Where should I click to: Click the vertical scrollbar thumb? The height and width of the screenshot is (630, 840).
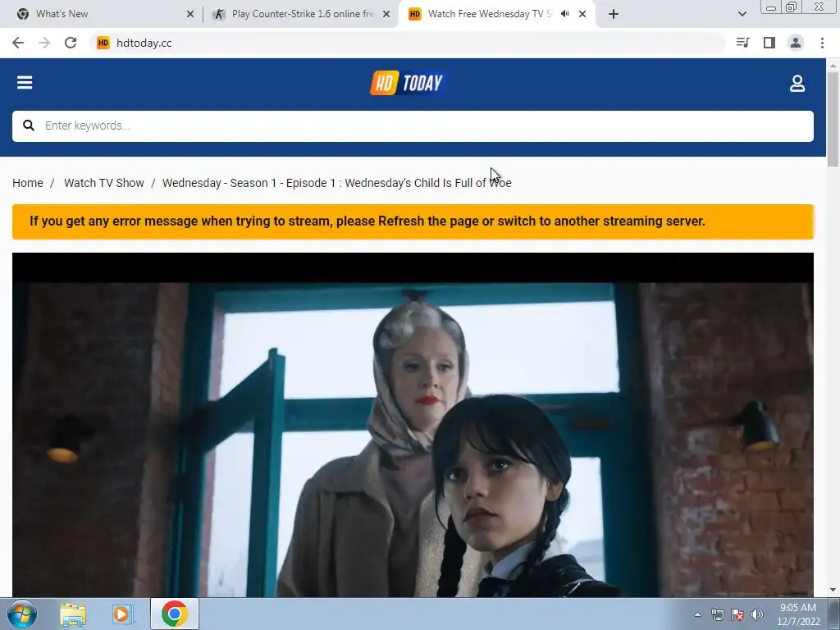[833, 119]
